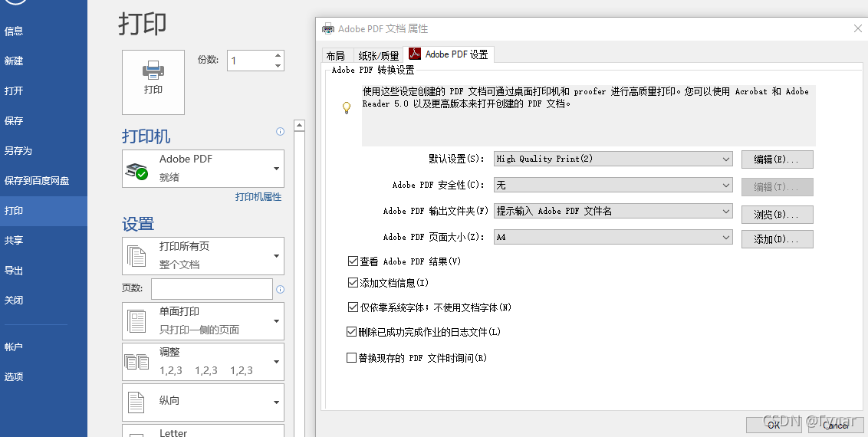Open the 打印机属性 link
868x437 pixels.
(258, 197)
